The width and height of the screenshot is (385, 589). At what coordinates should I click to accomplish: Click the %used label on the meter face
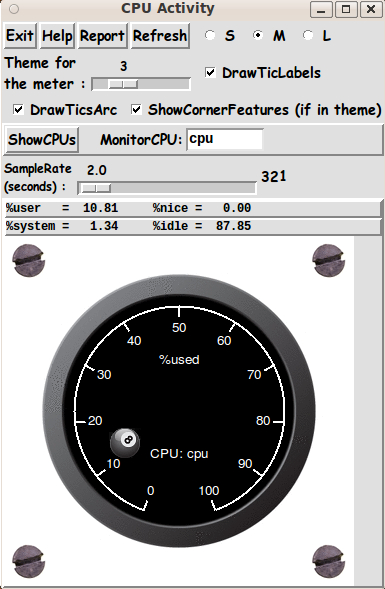179,360
